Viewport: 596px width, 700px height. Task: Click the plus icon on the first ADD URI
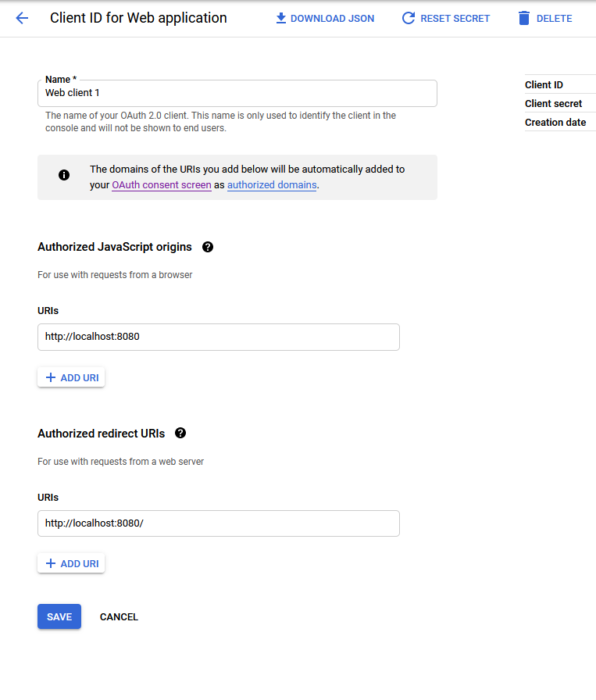tap(49, 377)
